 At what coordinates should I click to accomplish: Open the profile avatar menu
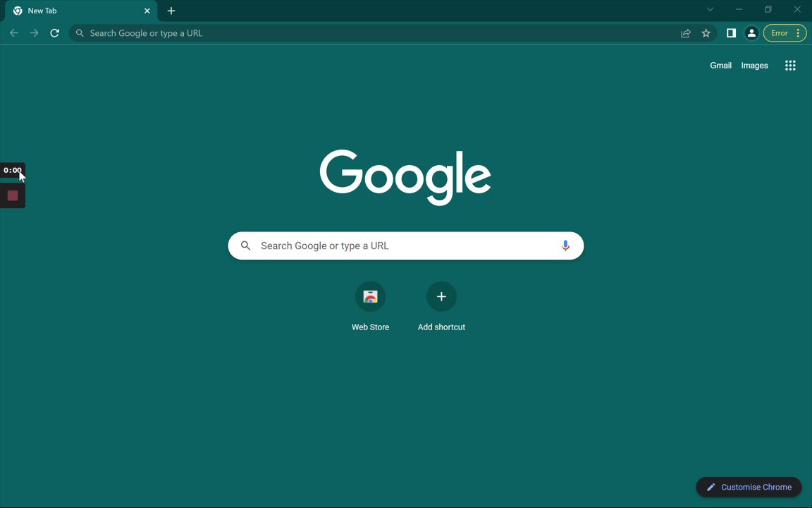coord(751,33)
